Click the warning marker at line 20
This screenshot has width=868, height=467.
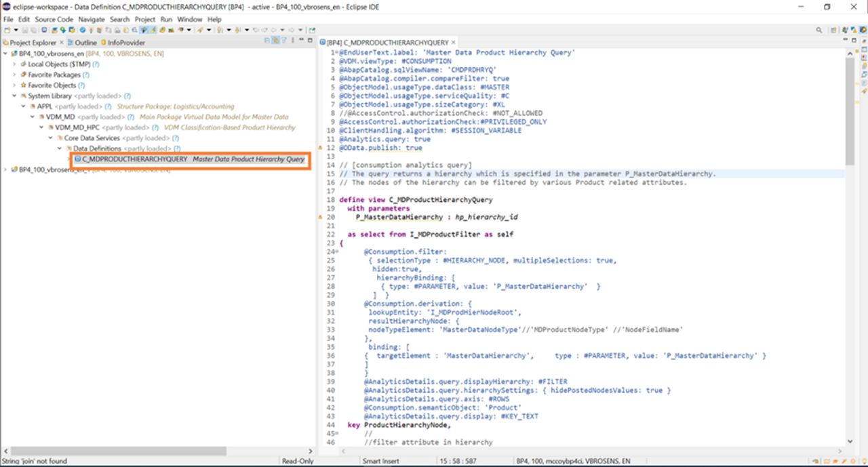[x=321, y=218]
